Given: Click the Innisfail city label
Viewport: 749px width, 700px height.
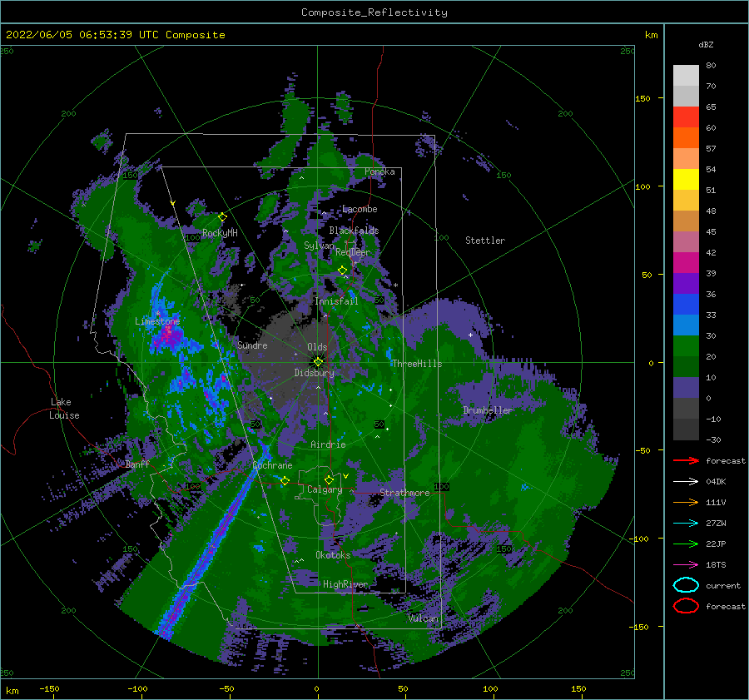Looking at the screenshot, I should tap(336, 301).
